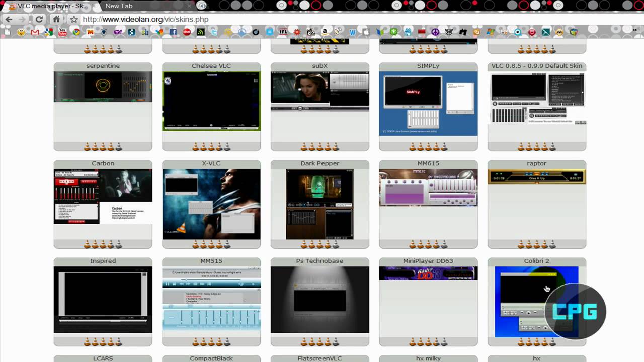Viewport: 644px width, 362px height.
Task: Open the yellow smiley face bookmark
Action: [x=21, y=32]
